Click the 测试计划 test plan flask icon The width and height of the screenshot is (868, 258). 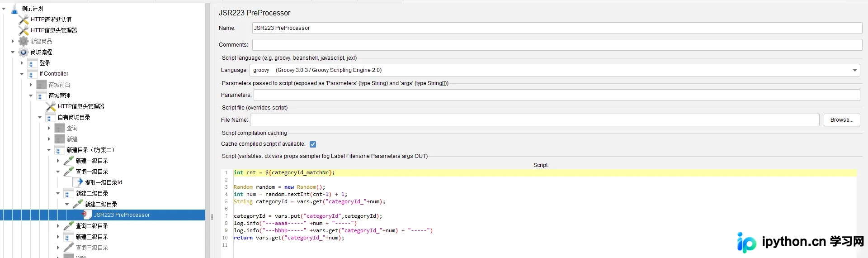[14, 9]
